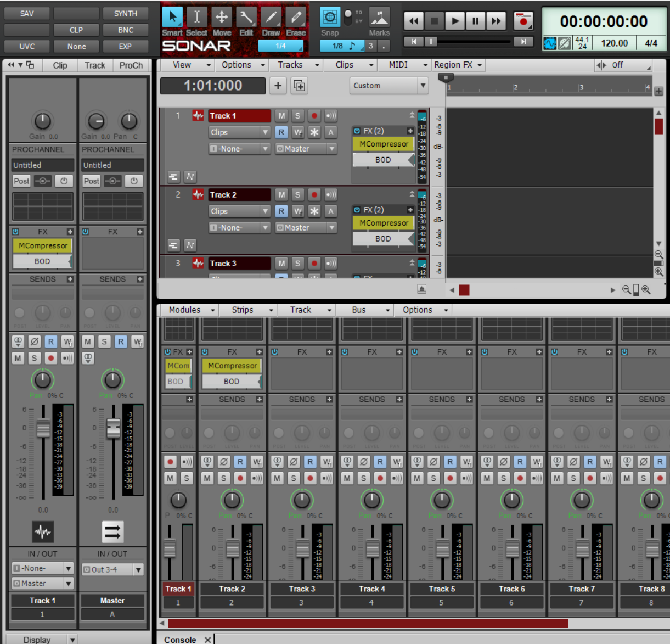Click the inspector Track 1 waveform icon
The image size is (670, 644).
(x=43, y=531)
